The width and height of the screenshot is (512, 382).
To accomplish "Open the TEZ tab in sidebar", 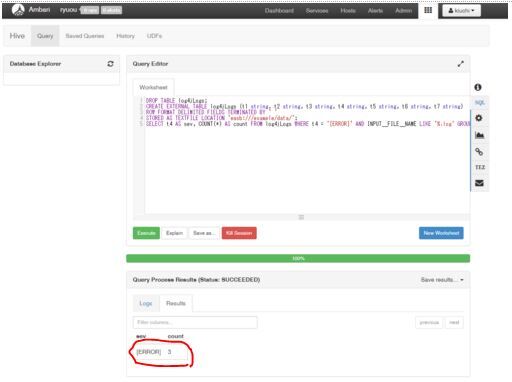I will pos(480,167).
